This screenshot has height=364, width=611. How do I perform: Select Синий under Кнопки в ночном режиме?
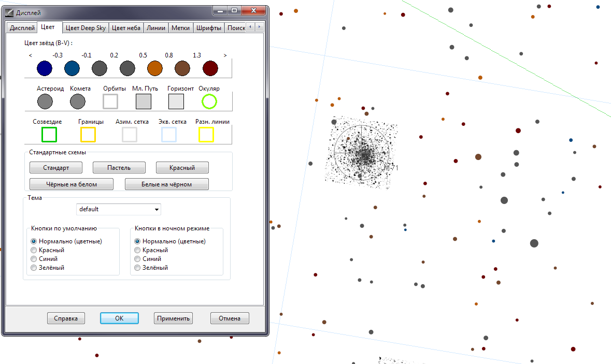[137, 259]
